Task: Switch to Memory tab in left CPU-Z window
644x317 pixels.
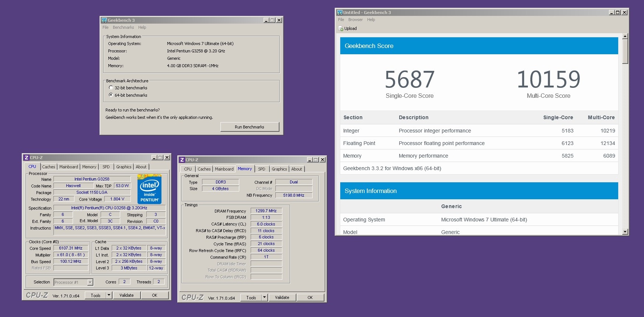Action: coord(89,167)
